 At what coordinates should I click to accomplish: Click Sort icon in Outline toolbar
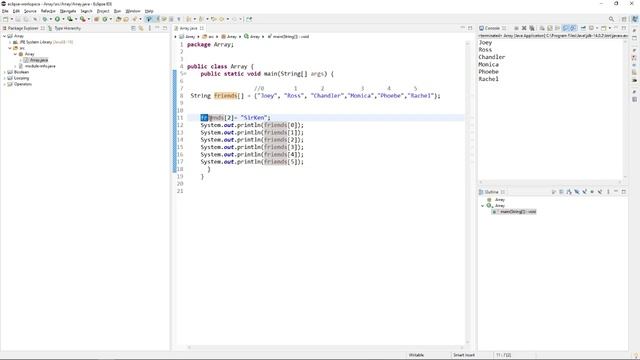point(569,192)
